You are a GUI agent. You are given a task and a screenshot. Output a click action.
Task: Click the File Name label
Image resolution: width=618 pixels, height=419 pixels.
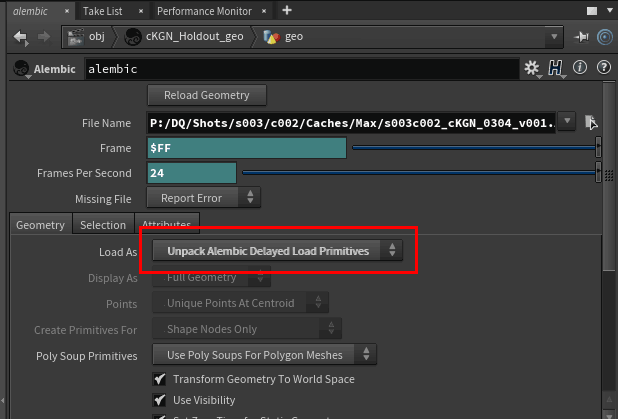pos(106,123)
